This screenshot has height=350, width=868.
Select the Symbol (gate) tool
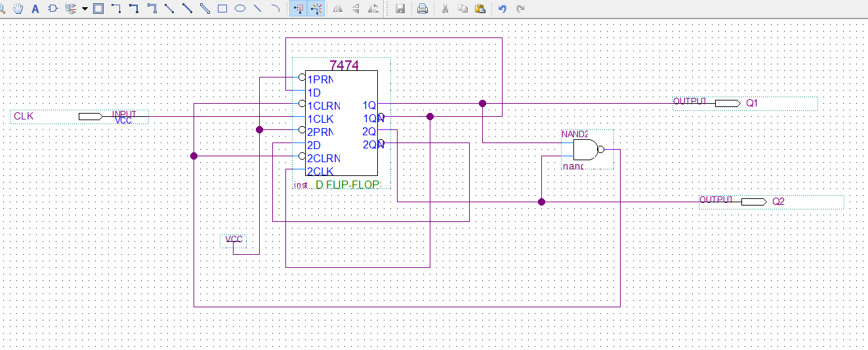(53, 9)
